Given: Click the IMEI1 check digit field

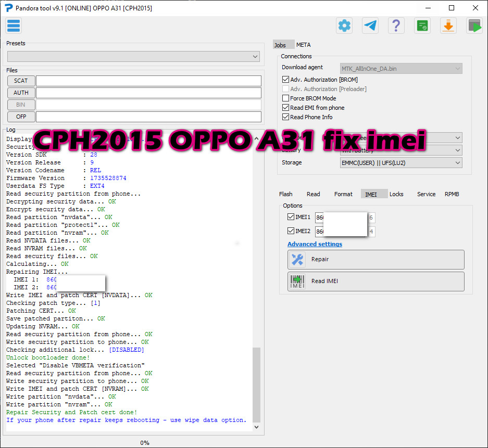Looking at the screenshot, I should tap(371, 217).
